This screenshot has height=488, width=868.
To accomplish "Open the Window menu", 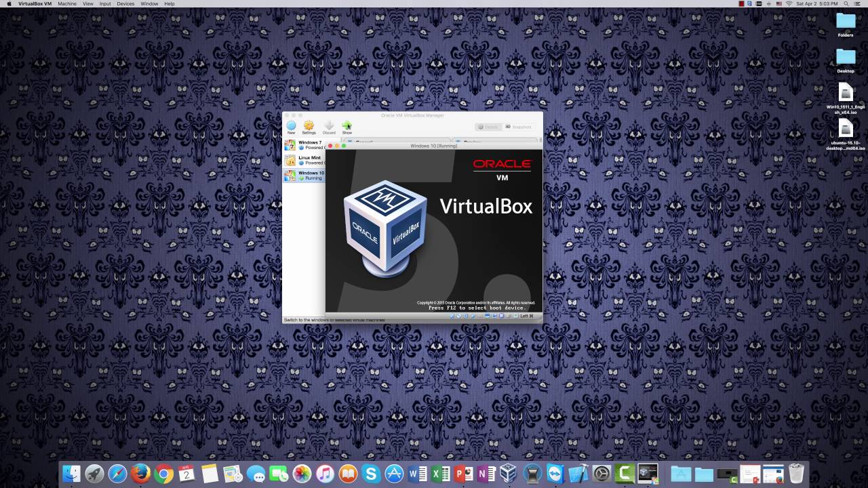I will click(x=149, y=3).
